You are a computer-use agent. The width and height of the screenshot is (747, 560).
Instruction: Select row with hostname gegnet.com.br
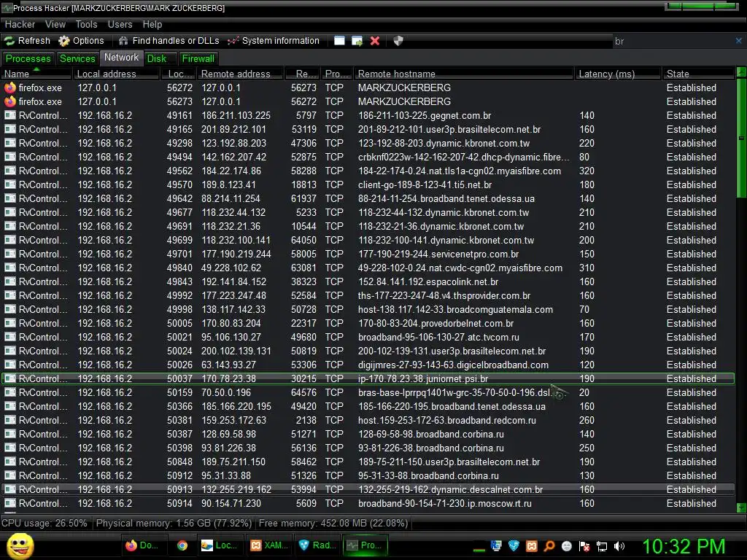click(x=368, y=115)
